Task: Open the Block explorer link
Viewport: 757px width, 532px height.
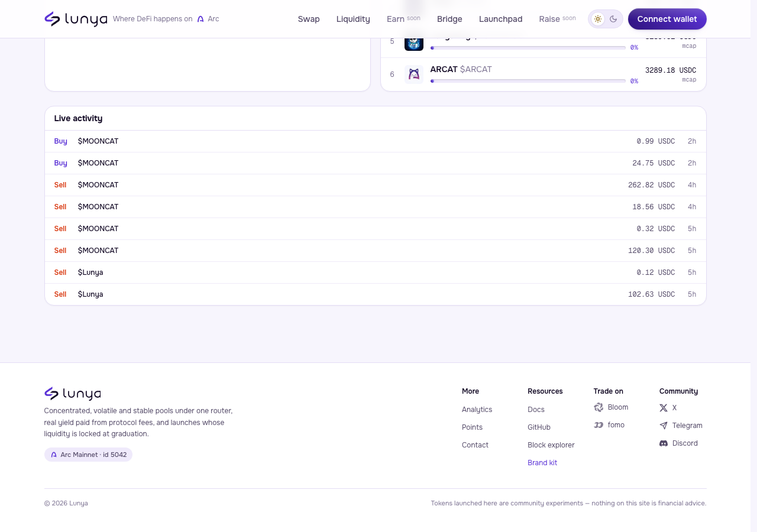Action: tap(551, 445)
